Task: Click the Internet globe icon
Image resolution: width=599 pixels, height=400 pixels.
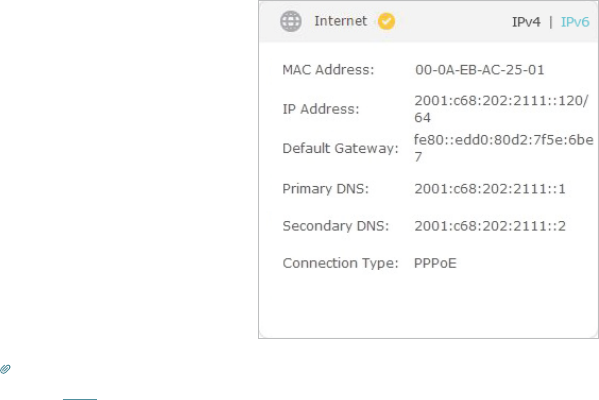Action: coord(291,21)
